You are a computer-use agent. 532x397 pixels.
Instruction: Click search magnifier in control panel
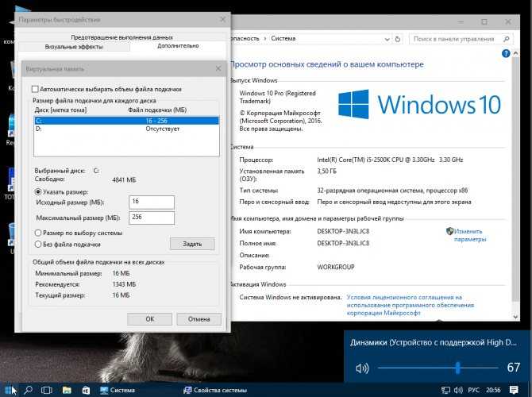(x=507, y=39)
